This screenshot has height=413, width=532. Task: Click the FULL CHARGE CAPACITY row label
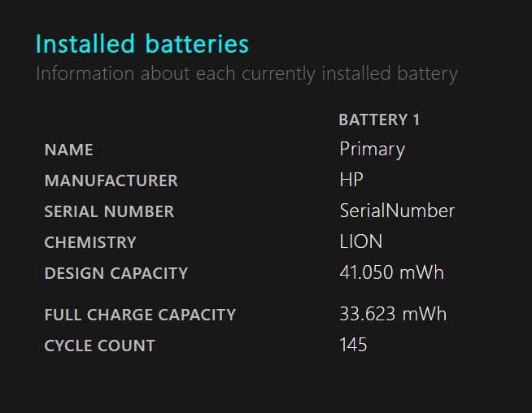[x=140, y=315]
